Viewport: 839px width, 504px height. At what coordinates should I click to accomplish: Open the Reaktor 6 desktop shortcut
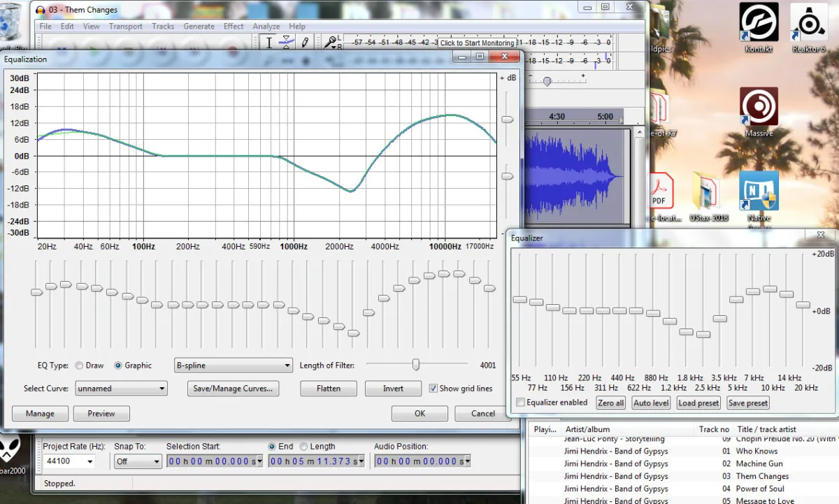[x=809, y=28]
